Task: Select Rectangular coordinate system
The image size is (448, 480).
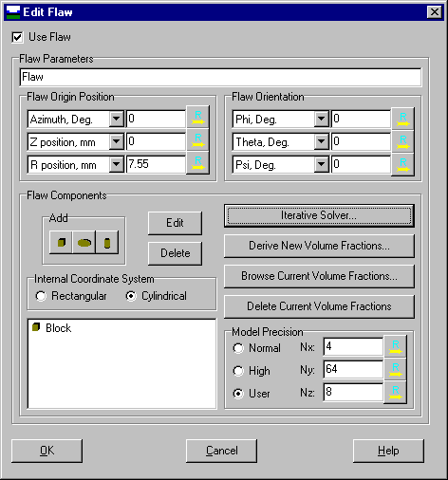Action: (41, 296)
